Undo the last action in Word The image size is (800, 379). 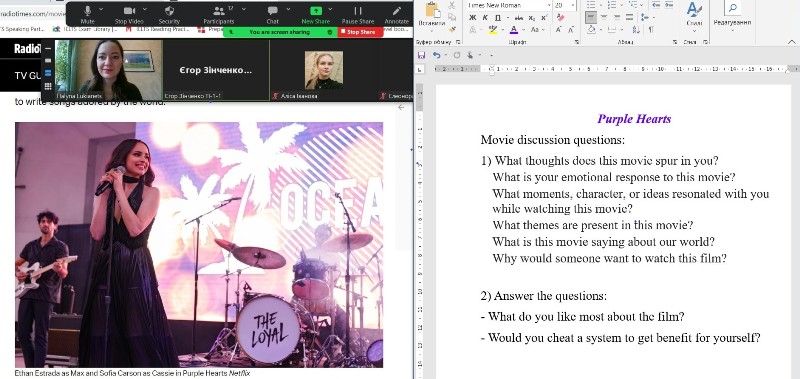[436, 55]
